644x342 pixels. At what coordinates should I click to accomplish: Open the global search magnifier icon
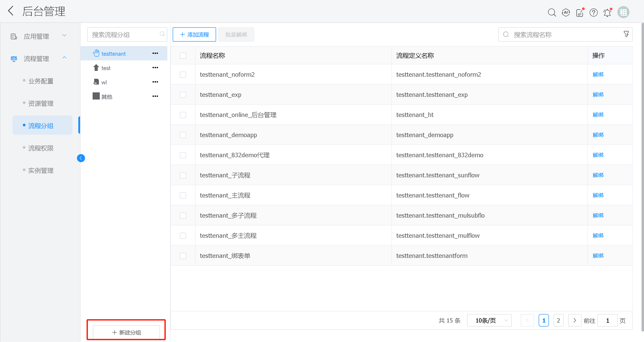(x=551, y=13)
